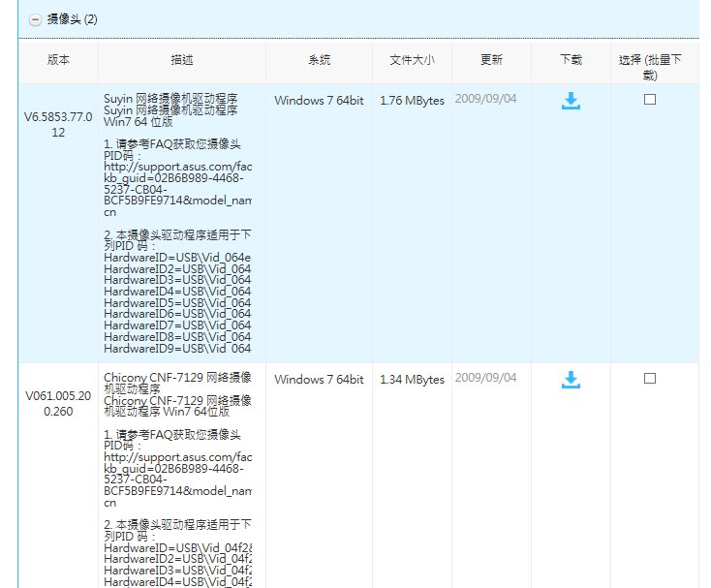Click the 版本 column header

(x=58, y=59)
